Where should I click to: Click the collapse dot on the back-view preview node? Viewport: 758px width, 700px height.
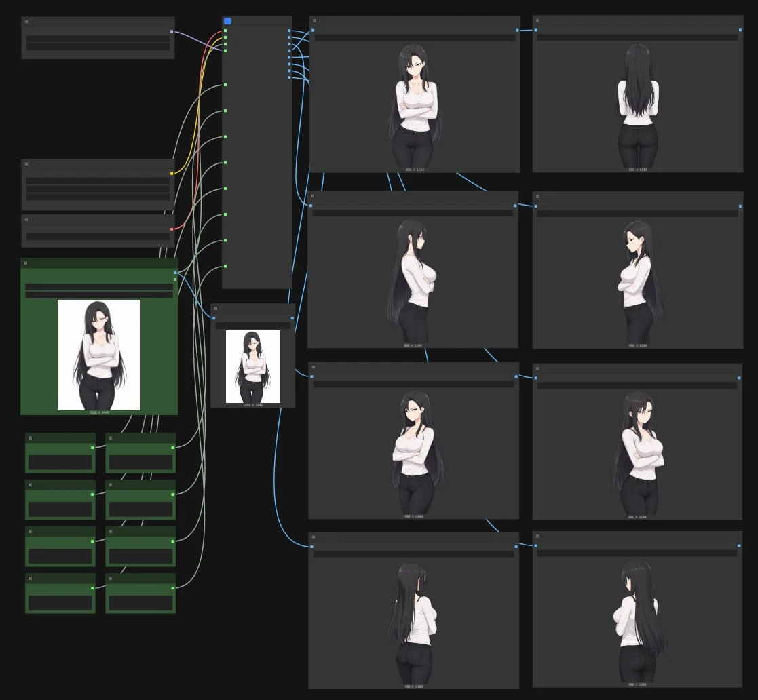tap(537, 20)
